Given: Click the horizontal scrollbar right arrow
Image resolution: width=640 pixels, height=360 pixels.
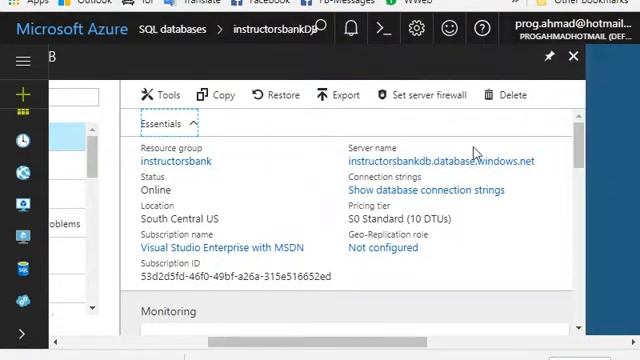Looking at the screenshot, I should [x=633, y=342].
